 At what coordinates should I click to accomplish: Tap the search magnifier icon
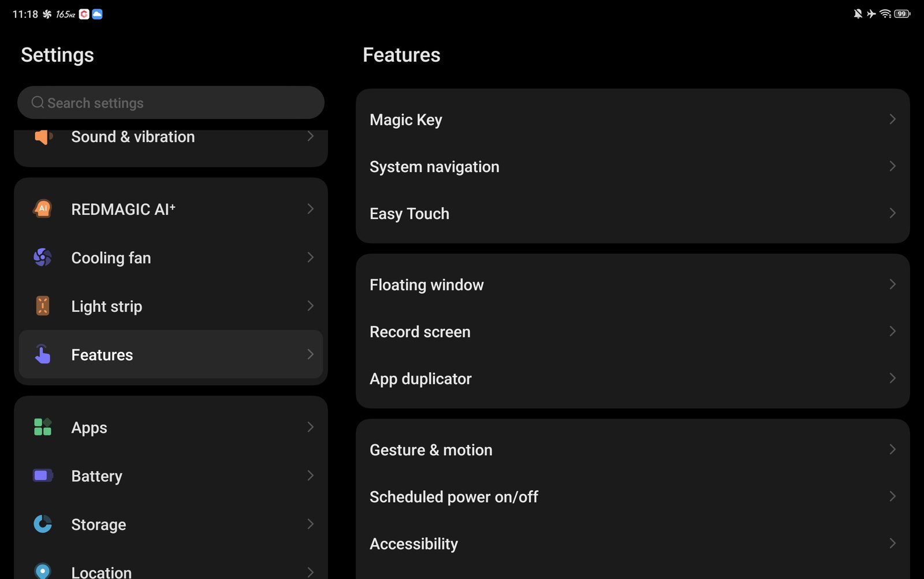38,103
